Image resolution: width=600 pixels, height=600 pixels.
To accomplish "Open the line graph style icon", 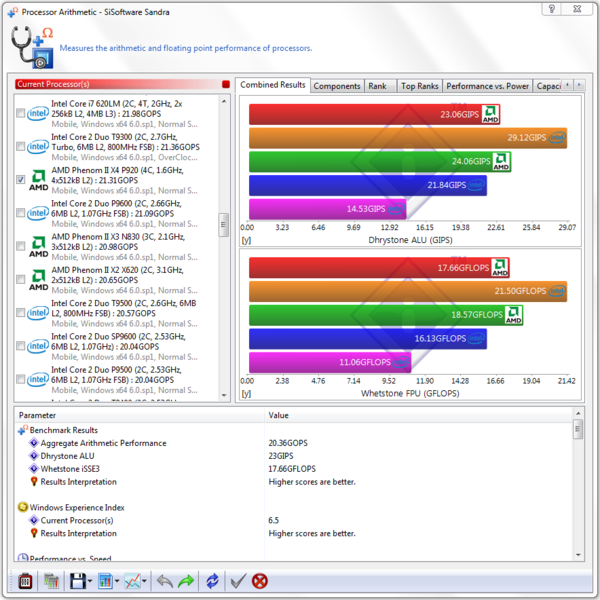I will click(132, 581).
